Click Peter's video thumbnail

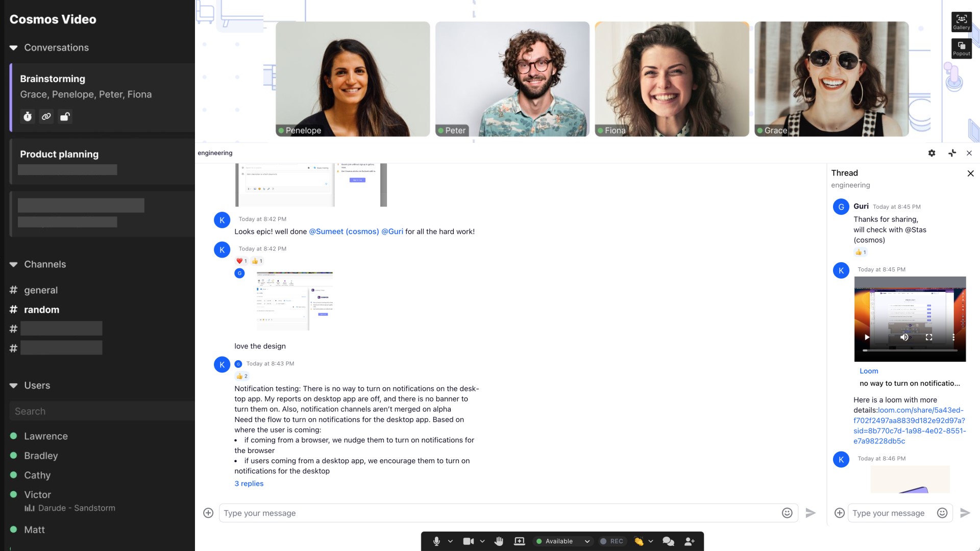512,79
